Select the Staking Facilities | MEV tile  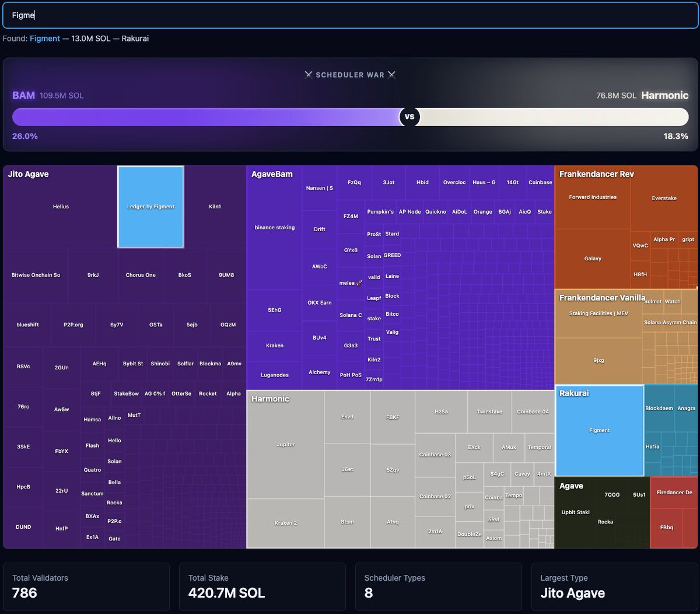[598, 313]
